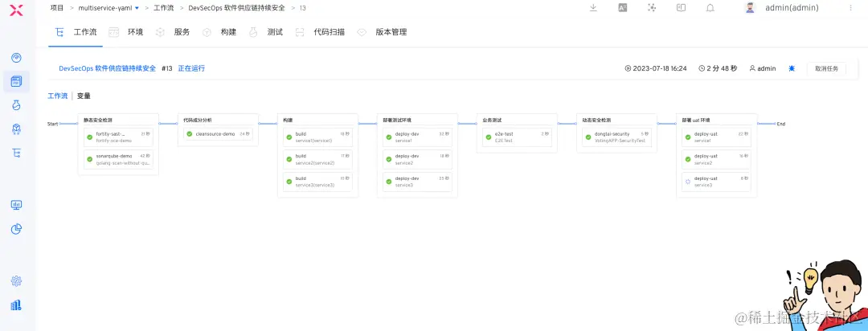Switch to the 服务 tab
The image size is (868, 331).
point(182,32)
